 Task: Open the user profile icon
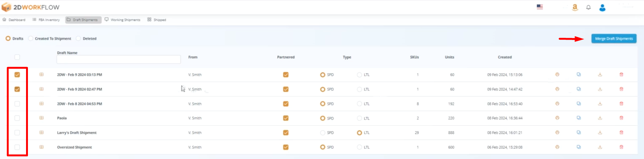pos(602,8)
